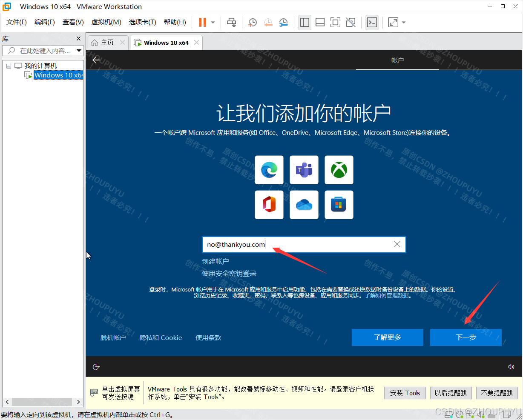Viewport: 523px width, 420px height.
Task: Open the snapshot manager
Action: [x=283, y=22]
